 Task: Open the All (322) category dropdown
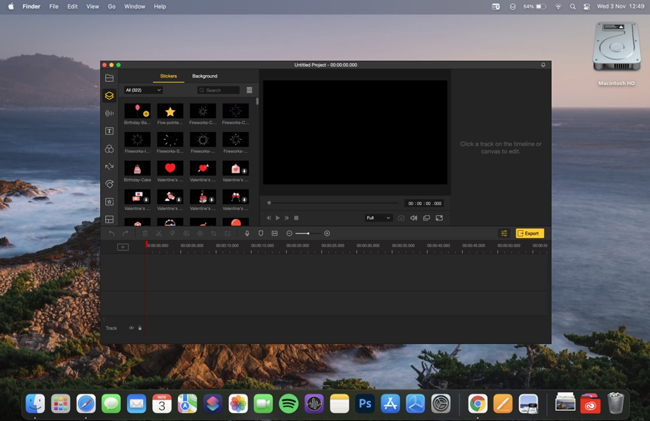click(143, 90)
